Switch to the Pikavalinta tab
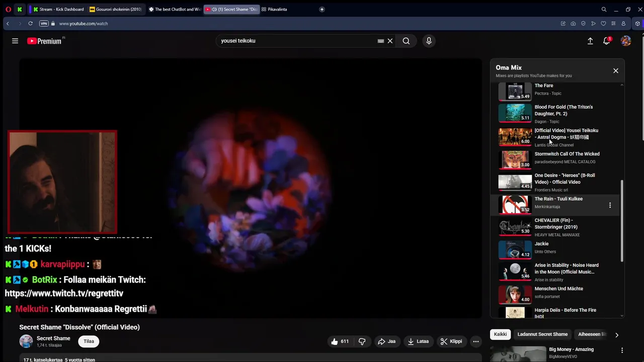The width and height of the screenshot is (644, 362). [x=275, y=9]
